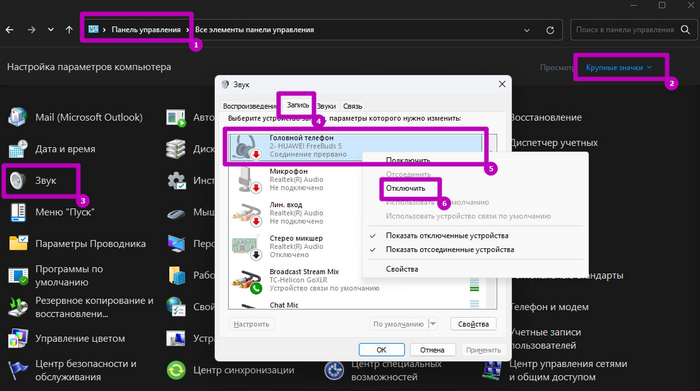The width and height of the screenshot is (700, 391).
Task: Click the Control Panel icon in the address bar
Action: [x=93, y=29]
